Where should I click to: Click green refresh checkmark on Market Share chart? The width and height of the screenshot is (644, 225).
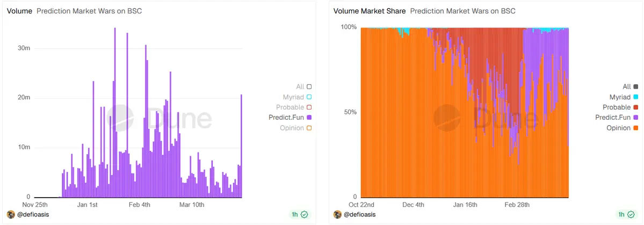[x=632, y=214]
